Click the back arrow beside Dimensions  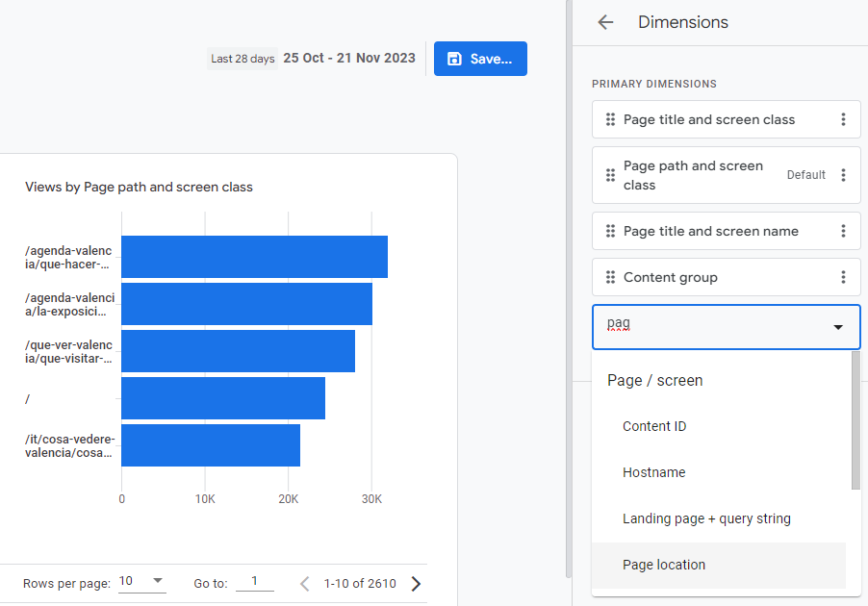coord(605,22)
